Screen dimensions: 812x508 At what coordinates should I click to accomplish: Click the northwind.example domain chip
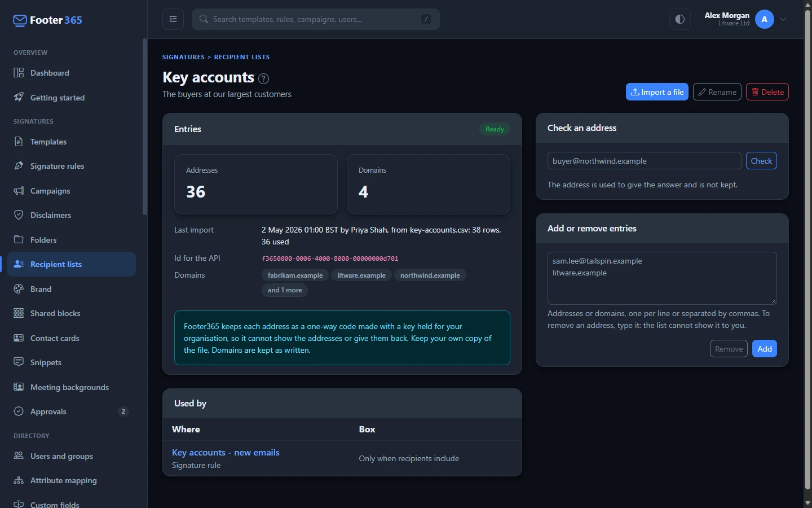(x=430, y=275)
